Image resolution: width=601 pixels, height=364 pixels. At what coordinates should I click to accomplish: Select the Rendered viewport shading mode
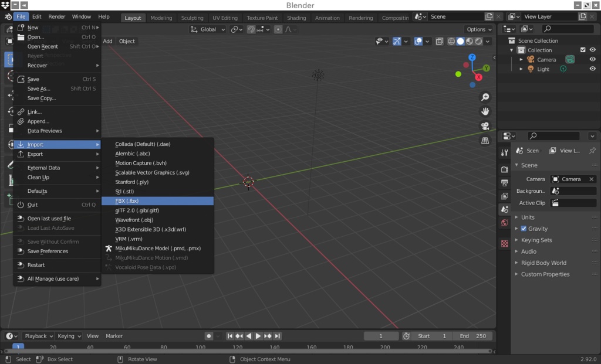479,41
